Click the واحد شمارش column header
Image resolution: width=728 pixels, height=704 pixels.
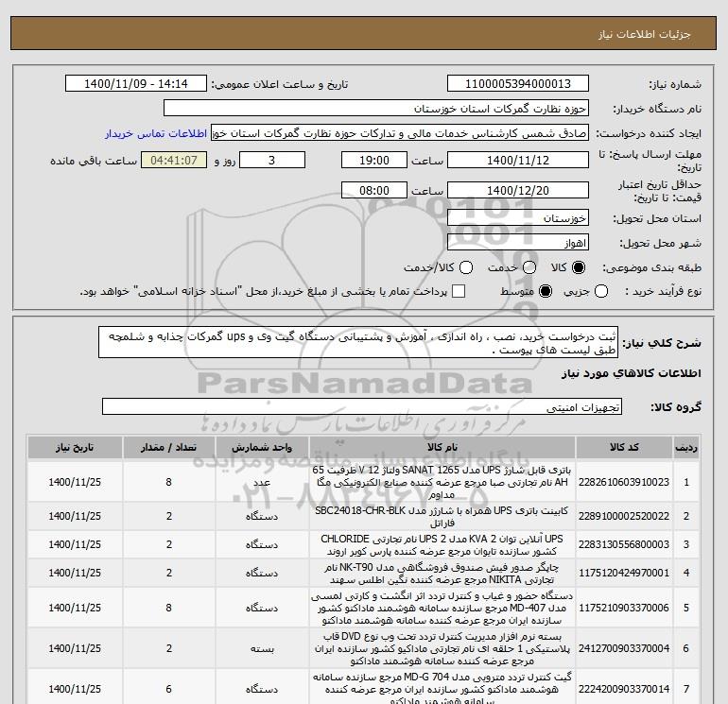pyautogui.click(x=261, y=447)
